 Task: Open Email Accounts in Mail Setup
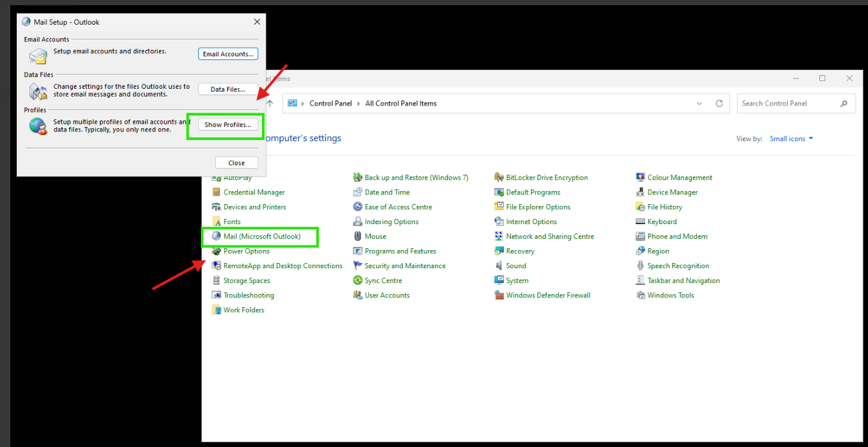(x=228, y=54)
